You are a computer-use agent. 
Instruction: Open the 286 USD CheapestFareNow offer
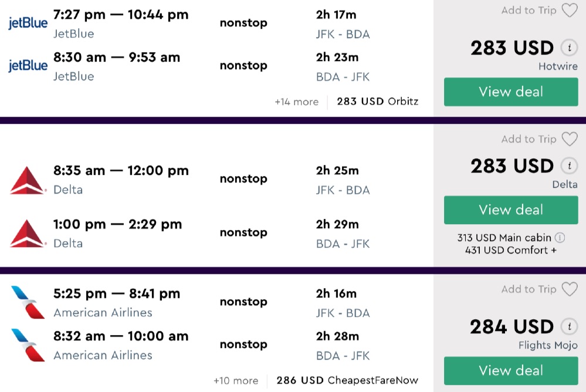click(x=347, y=380)
